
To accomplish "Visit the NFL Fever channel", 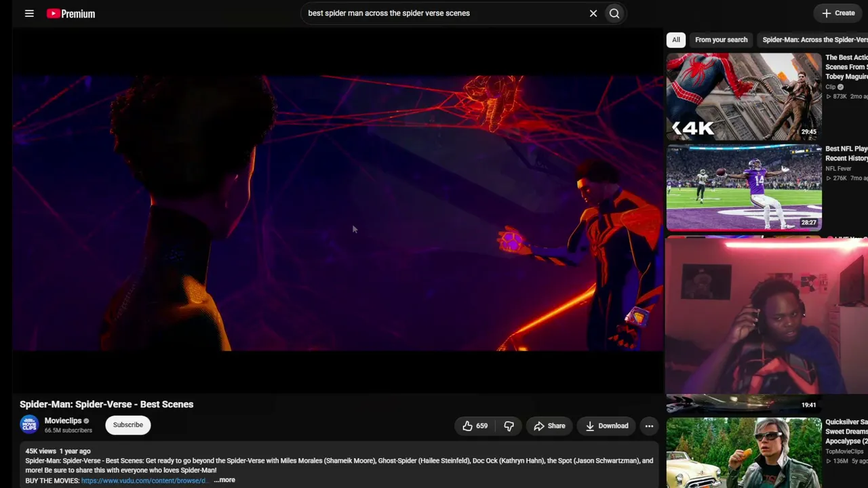I will tap(838, 169).
